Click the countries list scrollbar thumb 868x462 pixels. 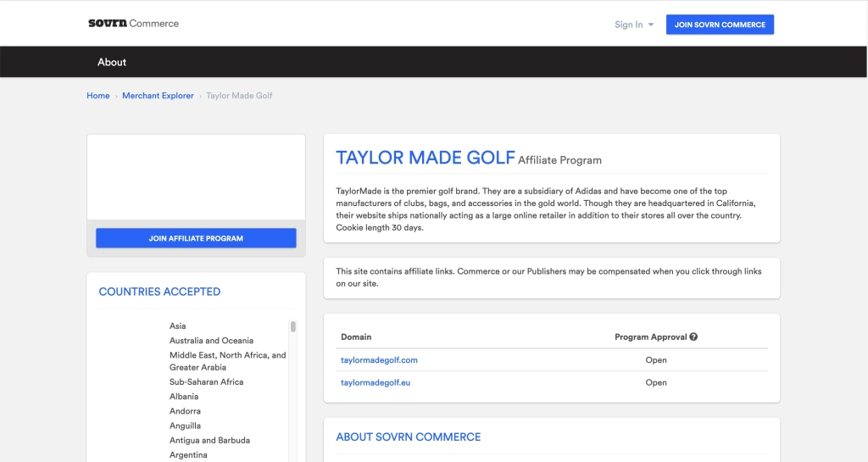click(292, 326)
